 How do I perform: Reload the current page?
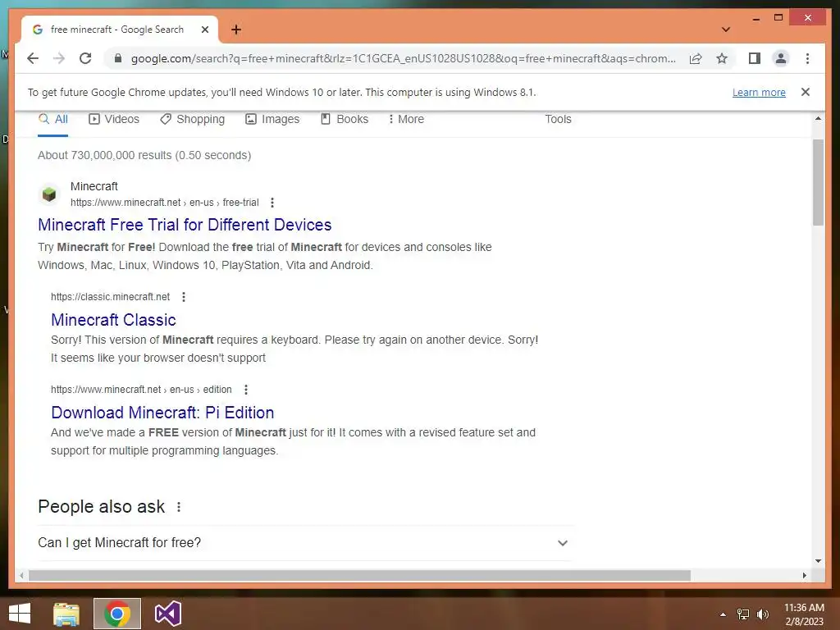click(x=85, y=58)
